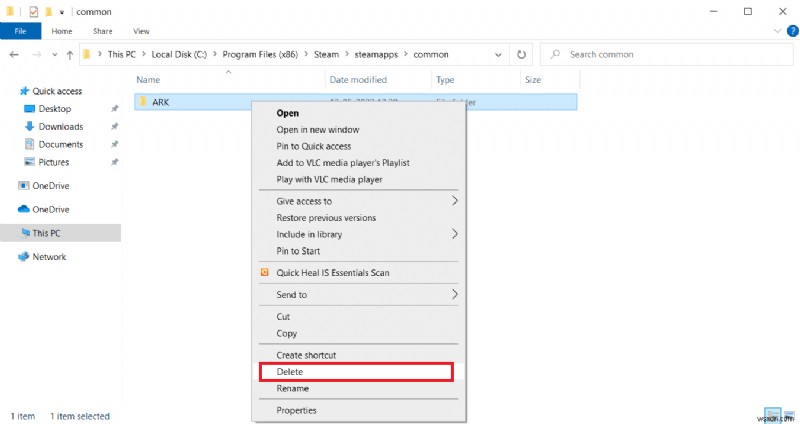Expand the Include in library submenu

pyautogui.click(x=359, y=234)
